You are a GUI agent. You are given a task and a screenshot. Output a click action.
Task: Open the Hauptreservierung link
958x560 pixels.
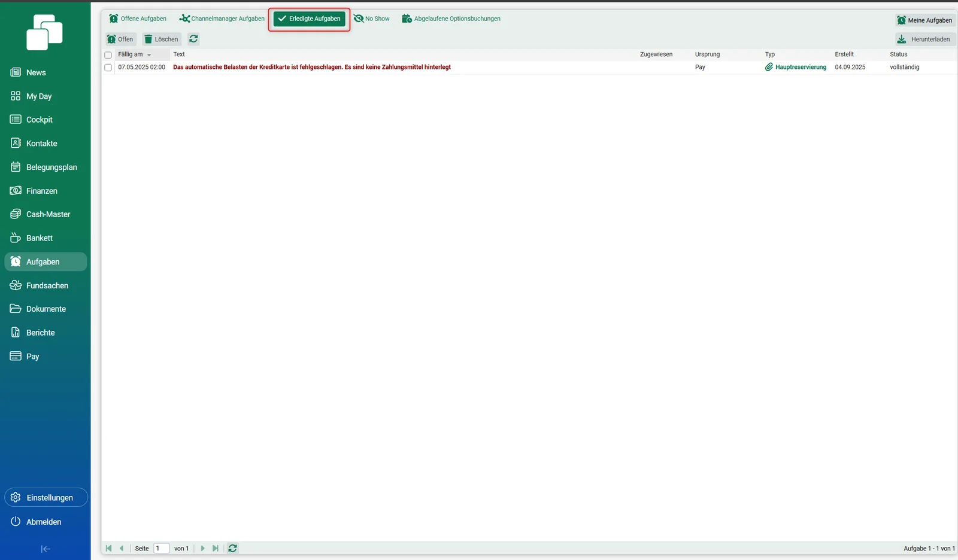(796, 67)
